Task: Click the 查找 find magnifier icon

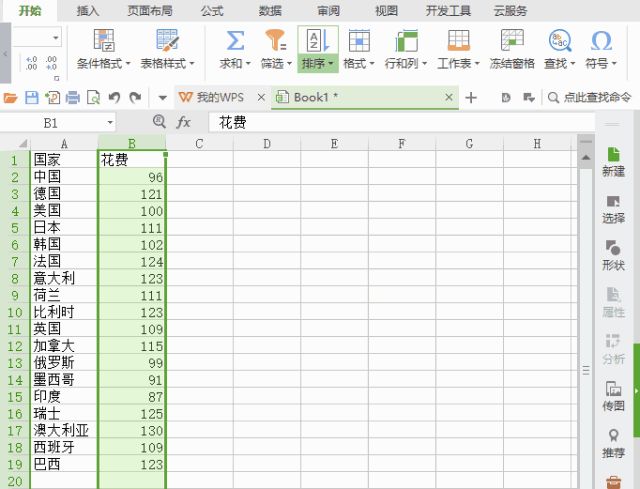Action: point(560,40)
